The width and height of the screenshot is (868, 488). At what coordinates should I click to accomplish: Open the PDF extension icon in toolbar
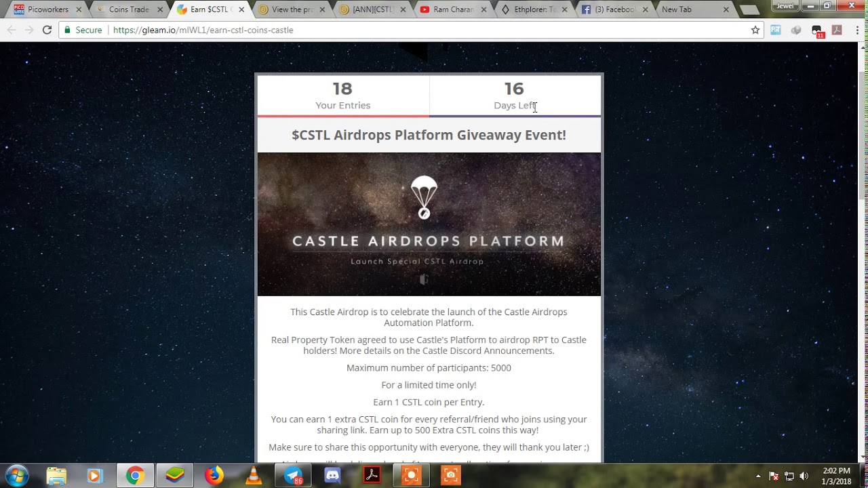click(x=837, y=30)
